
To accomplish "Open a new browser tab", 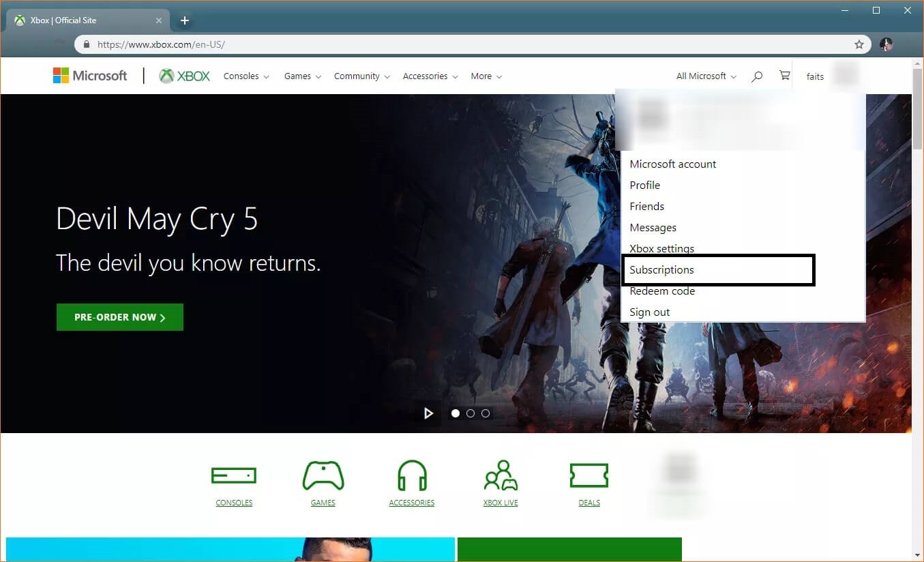I will (184, 20).
